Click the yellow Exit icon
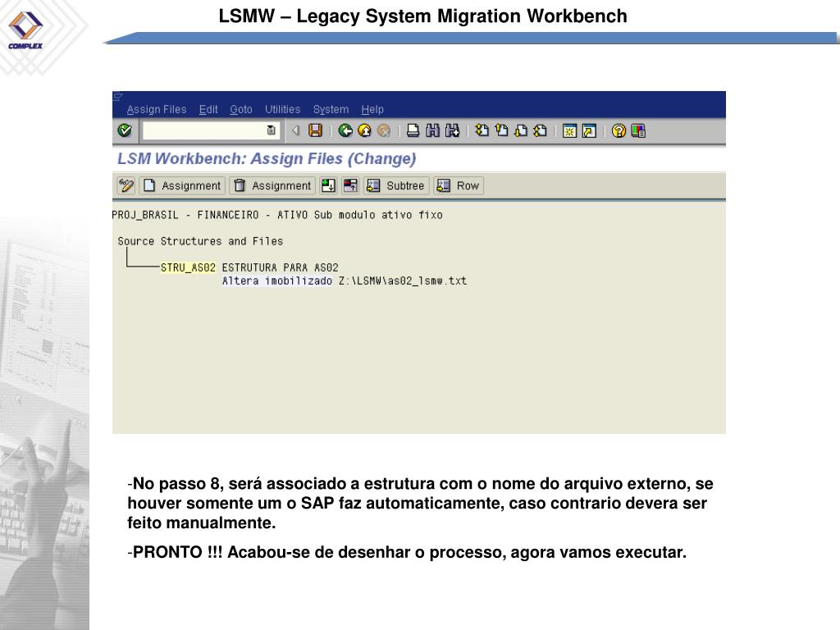 [364, 130]
